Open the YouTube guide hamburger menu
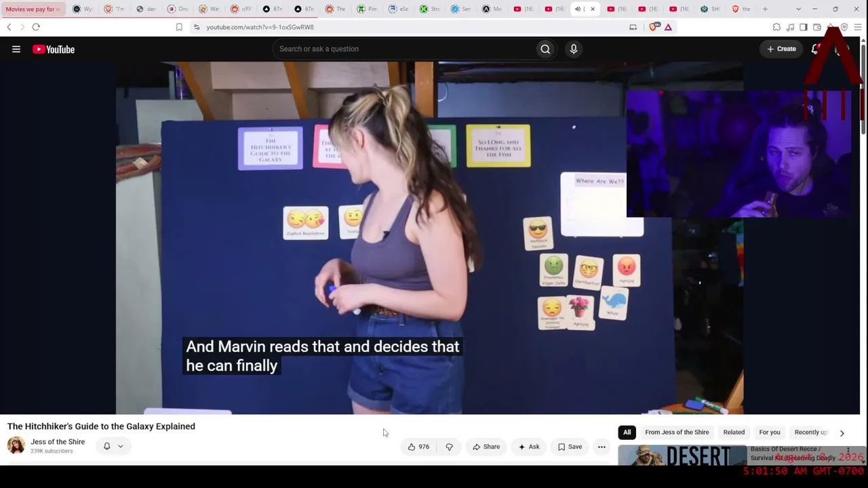The width and height of the screenshot is (868, 488). [16, 49]
